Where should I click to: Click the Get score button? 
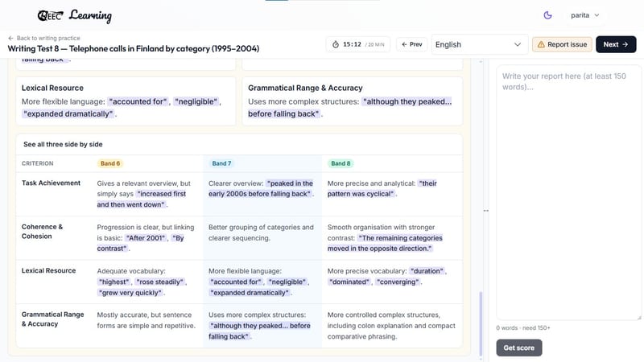tap(518, 348)
